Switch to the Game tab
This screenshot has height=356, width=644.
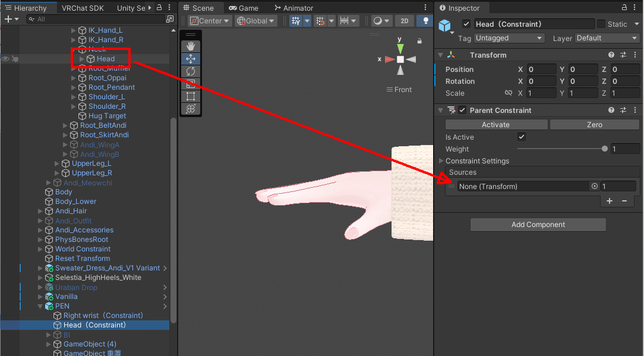245,8
